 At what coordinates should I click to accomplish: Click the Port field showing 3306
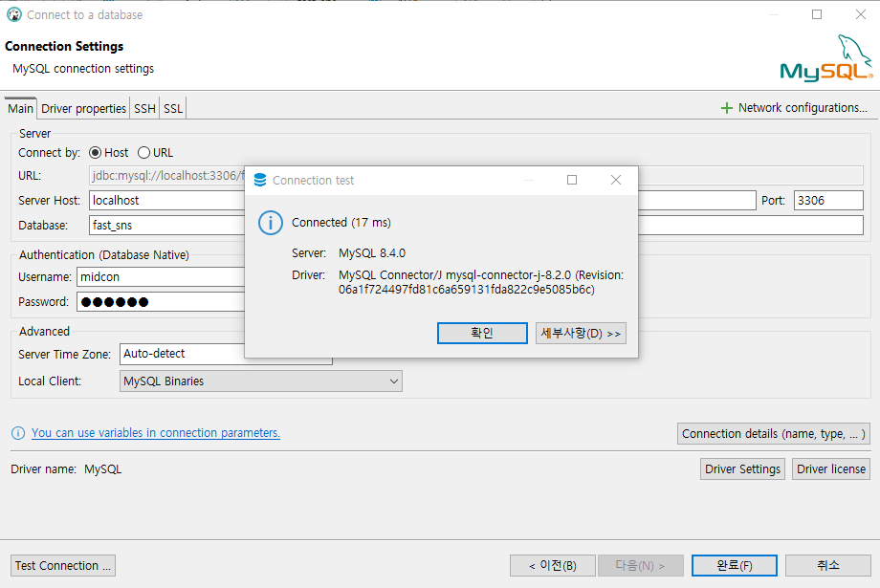tap(828, 200)
